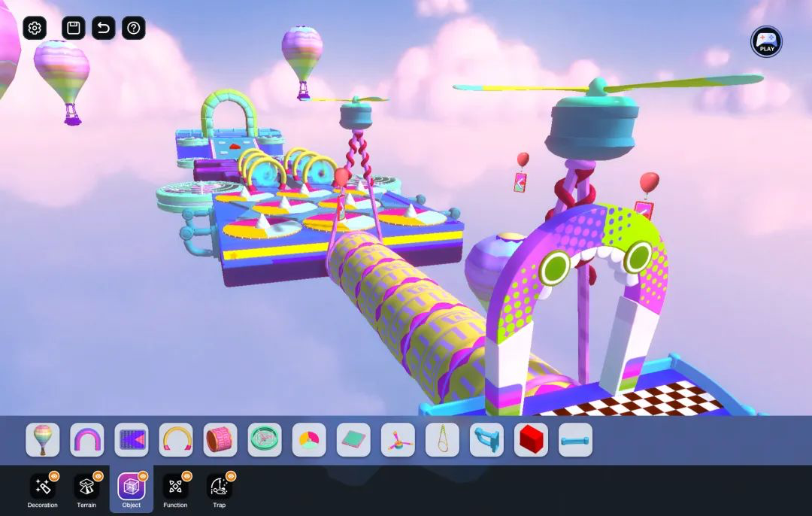Viewport: 812px width, 516px height.
Task: Toggle visibility eye on Decoration tab
Action: pyautogui.click(x=54, y=476)
